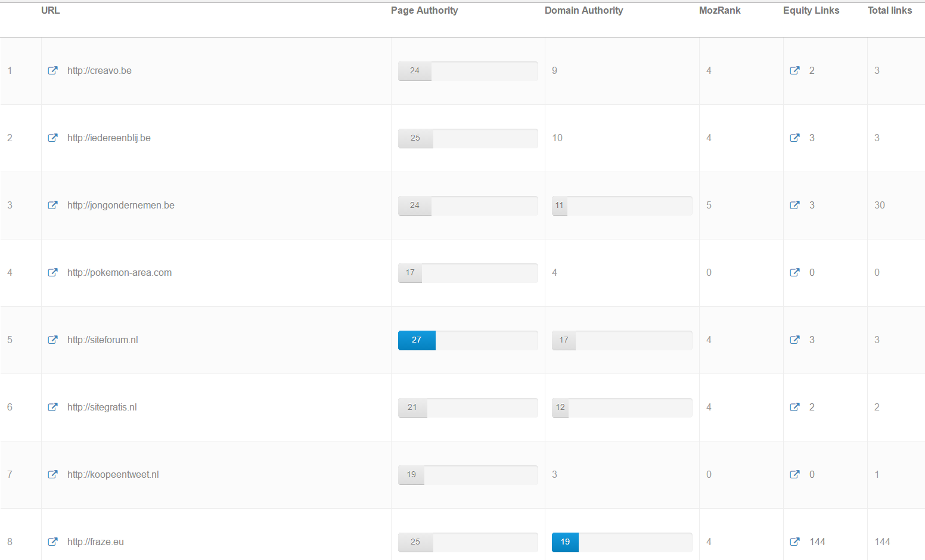925x560 pixels.
Task: Open external link icon for siteforum.nl
Action: [x=53, y=340]
